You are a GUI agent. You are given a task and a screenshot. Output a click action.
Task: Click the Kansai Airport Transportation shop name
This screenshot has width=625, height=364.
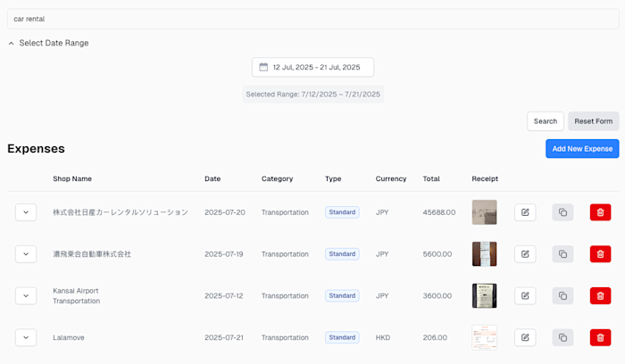coord(76,295)
